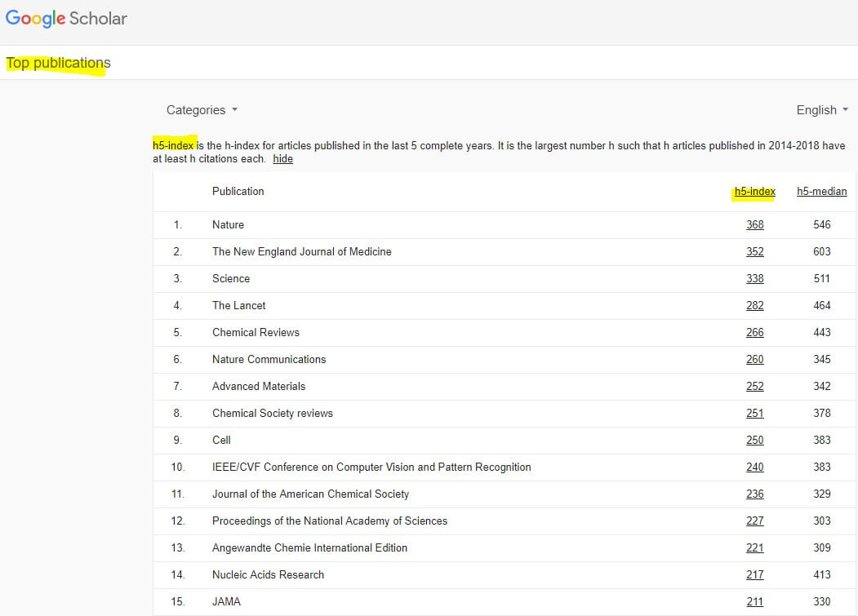Open the Categories dropdown

coord(202,110)
